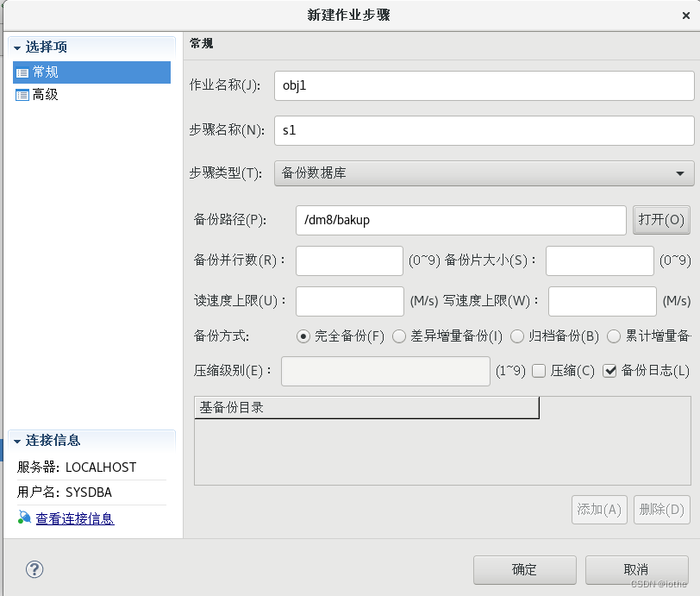The height and width of the screenshot is (596, 700).
Task: Click the 高级 list icon in sidebar
Action: click(22, 95)
